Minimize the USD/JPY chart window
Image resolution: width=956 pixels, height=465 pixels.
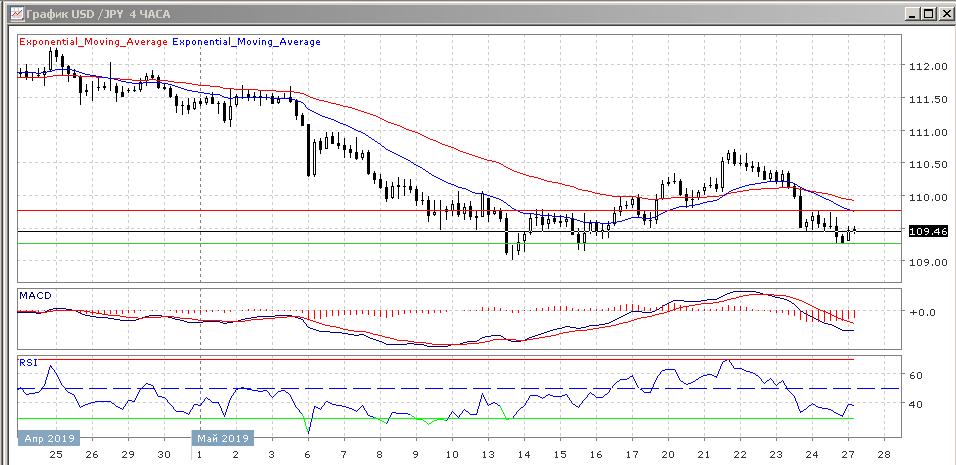tap(911, 13)
